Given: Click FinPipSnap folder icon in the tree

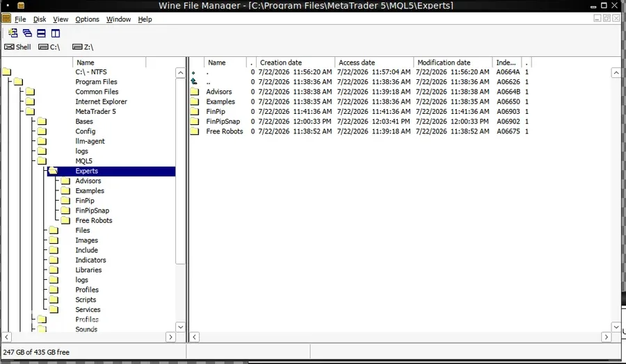Looking at the screenshot, I should coord(65,210).
